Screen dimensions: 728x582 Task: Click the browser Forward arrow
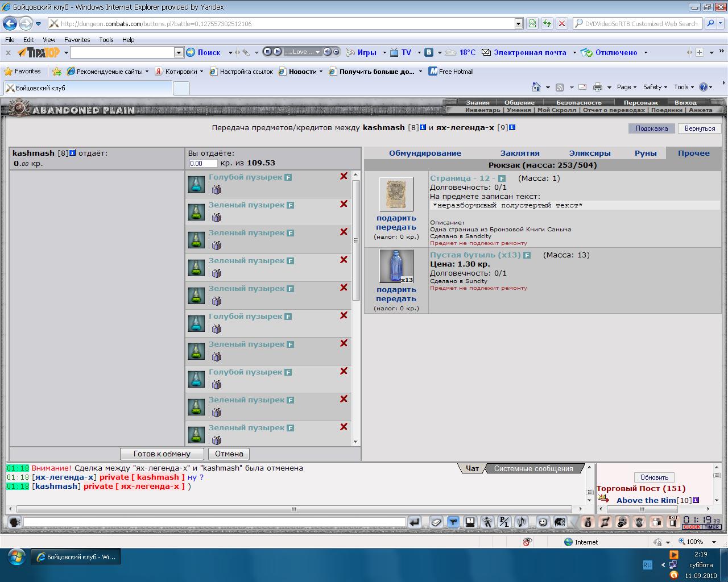[26, 24]
